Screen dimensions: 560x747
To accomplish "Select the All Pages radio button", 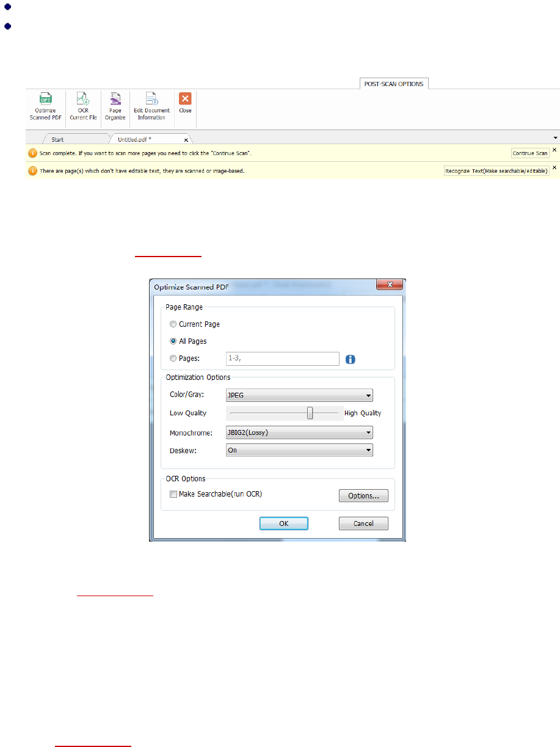I will (x=173, y=341).
